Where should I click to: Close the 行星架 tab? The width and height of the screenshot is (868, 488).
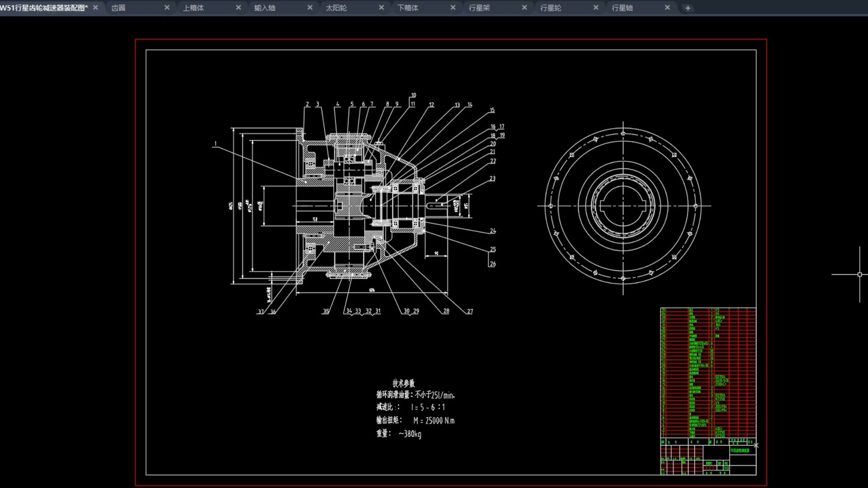524,8
